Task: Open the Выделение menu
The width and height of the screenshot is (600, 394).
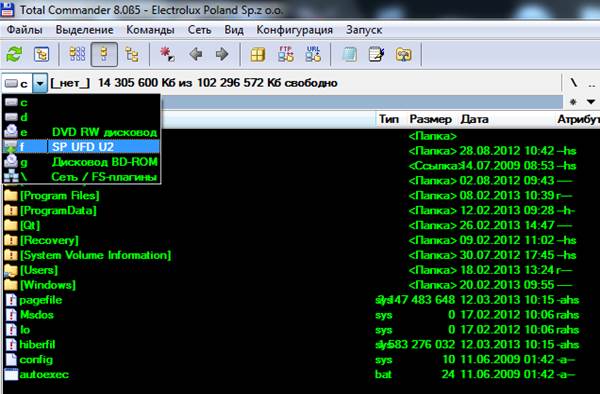Action: [85, 30]
